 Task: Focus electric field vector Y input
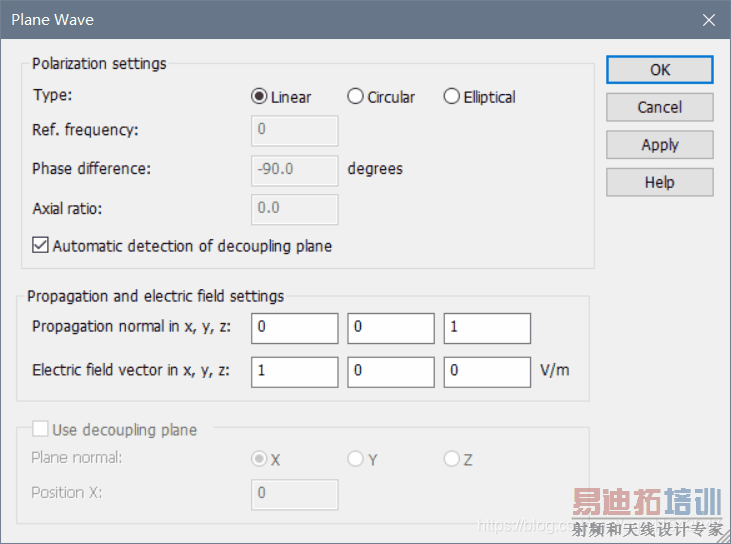[x=391, y=371]
